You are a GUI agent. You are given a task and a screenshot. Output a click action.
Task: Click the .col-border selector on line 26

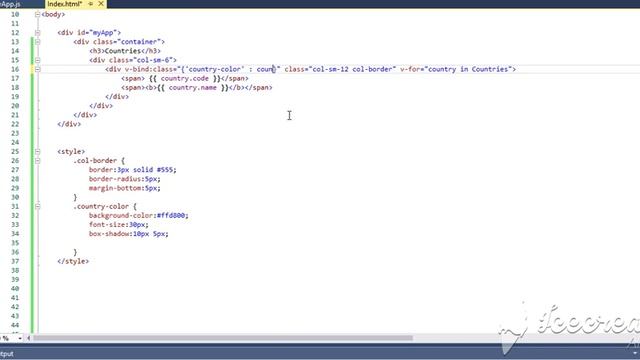tap(95, 161)
